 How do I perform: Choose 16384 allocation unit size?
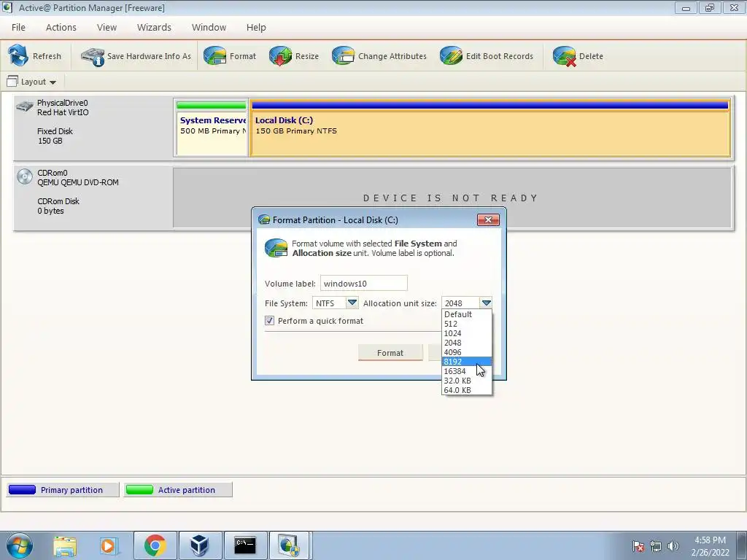[466, 371]
